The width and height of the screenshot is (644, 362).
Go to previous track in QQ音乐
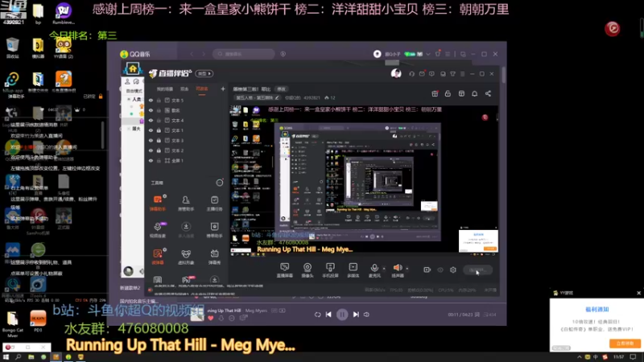[328, 315]
